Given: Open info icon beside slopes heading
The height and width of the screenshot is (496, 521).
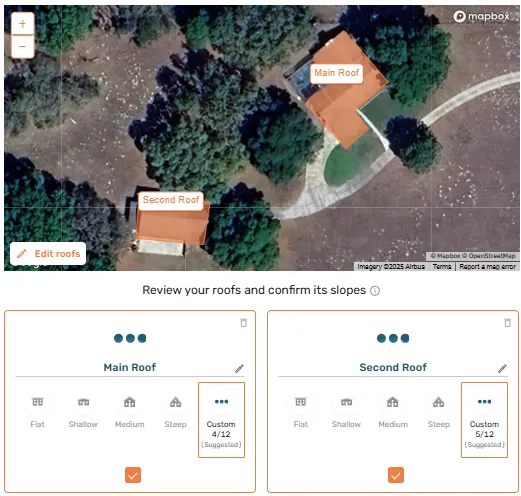Looking at the screenshot, I should click(x=375, y=291).
